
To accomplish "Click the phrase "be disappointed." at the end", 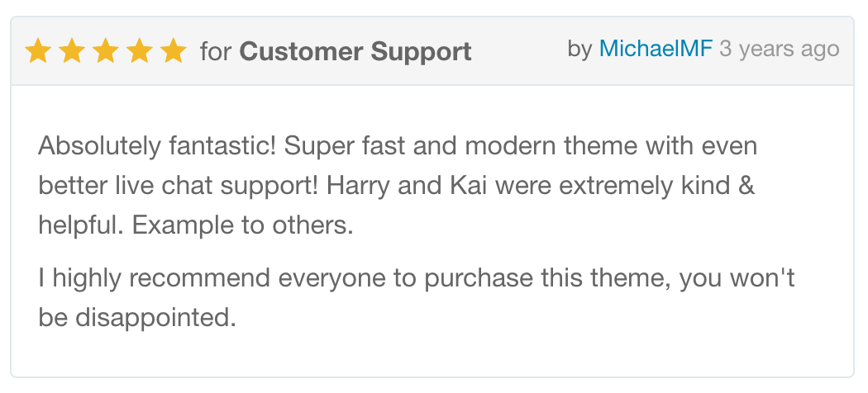I will (137, 317).
